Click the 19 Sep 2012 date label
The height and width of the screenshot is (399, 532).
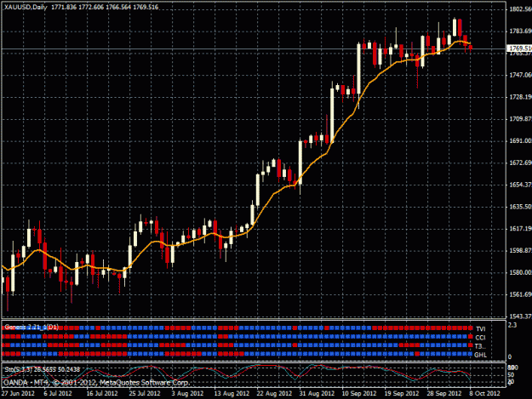(x=402, y=393)
